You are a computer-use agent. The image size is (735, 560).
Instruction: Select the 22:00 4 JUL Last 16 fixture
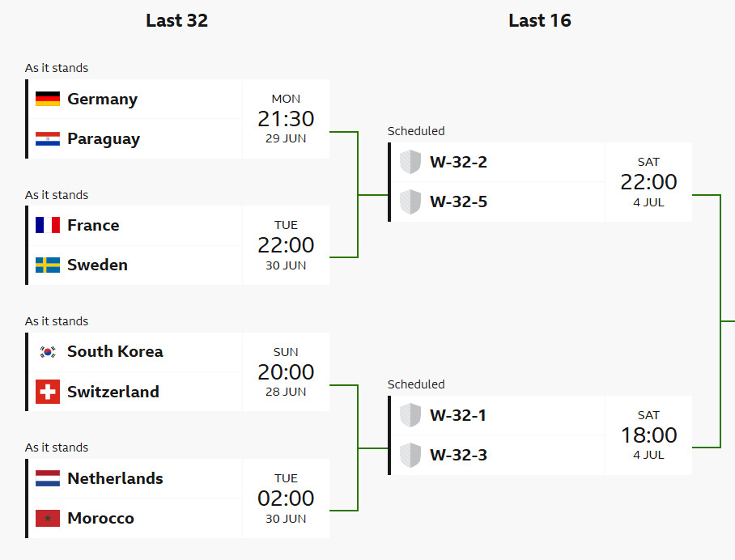tap(541, 182)
